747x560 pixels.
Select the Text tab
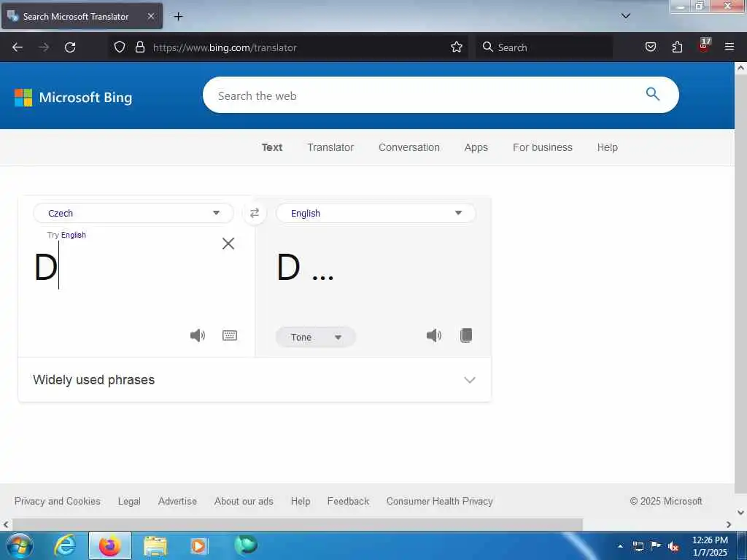click(272, 147)
